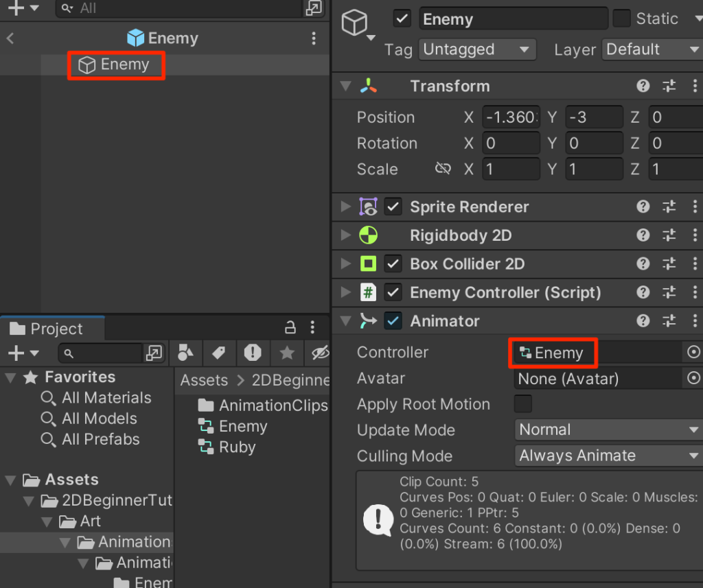
Task: Expand the Box Collider 2D component
Action: click(345, 264)
